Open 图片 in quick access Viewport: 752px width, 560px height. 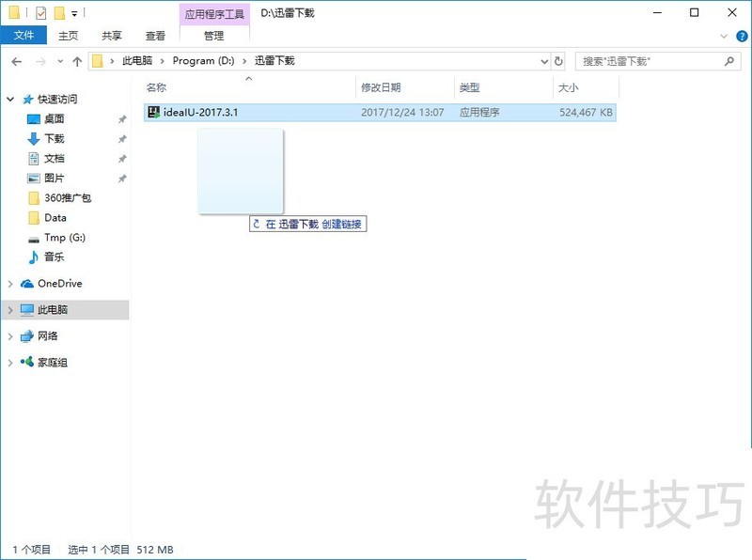55,178
